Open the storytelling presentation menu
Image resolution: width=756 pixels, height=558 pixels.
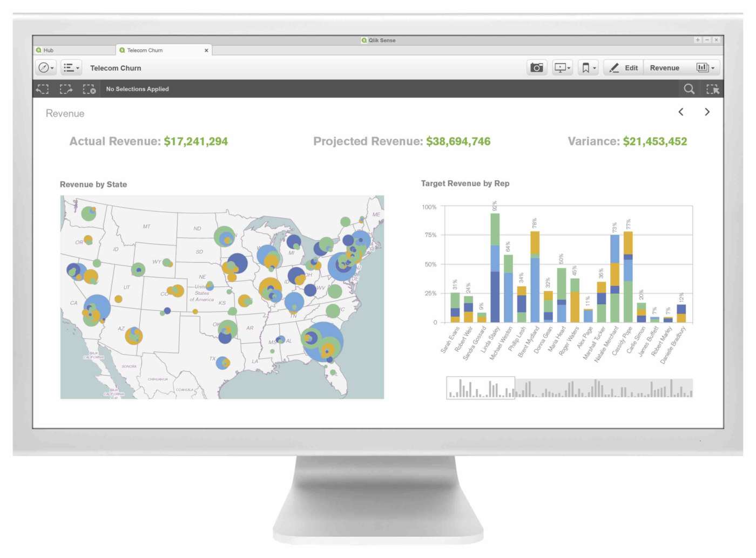point(562,68)
